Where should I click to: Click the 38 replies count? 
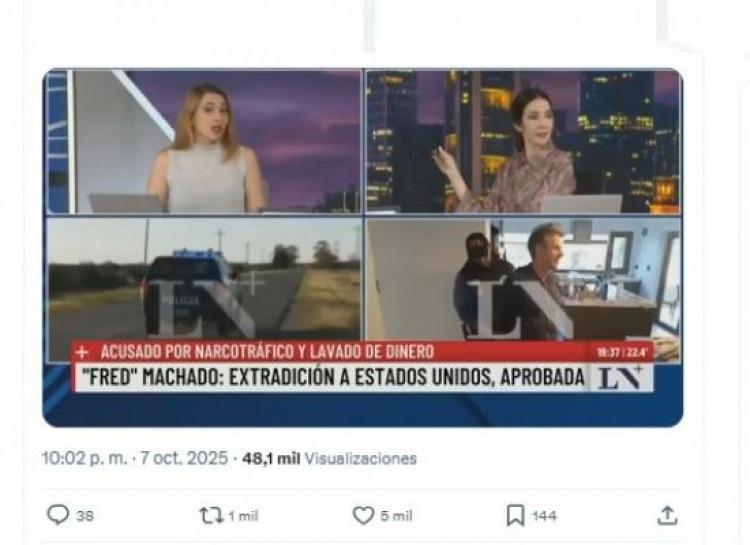[x=85, y=516]
